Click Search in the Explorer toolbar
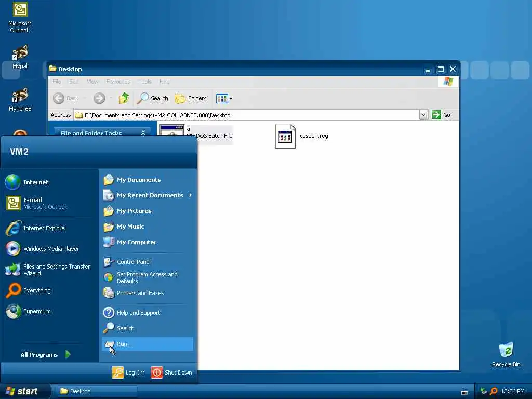 point(153,98)
